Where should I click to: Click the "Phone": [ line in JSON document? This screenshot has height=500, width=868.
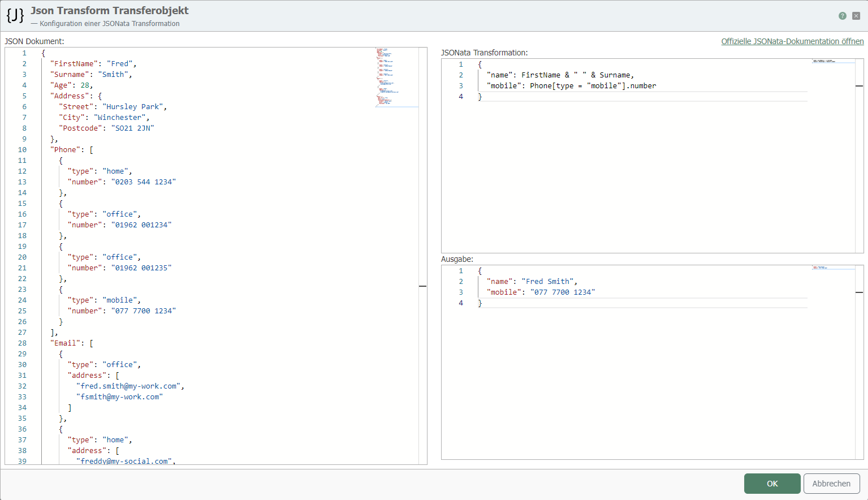pos(72,150)
